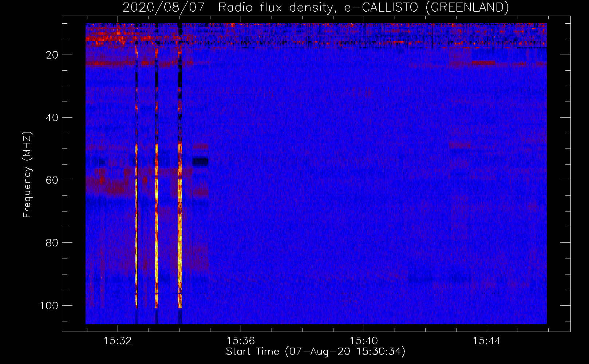This screenshot has height=364, width=589.
Task: Click the 15:32 time tick label
Action: click(x=118, y=341)
